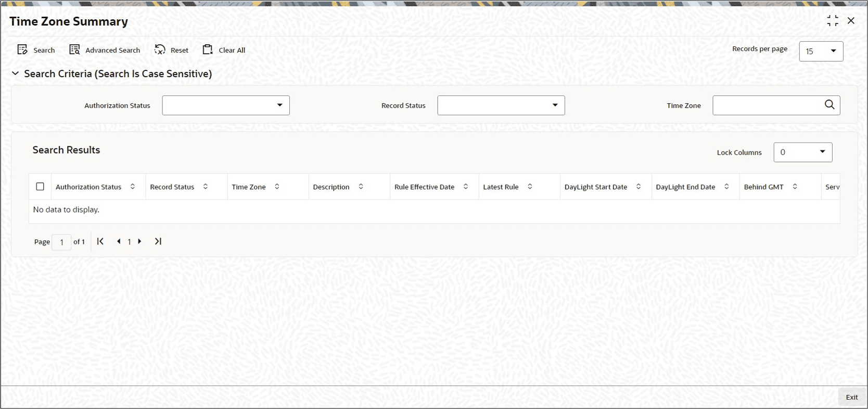
Task: Open Lock Columns dropdown
Action: tap(803, 152)
